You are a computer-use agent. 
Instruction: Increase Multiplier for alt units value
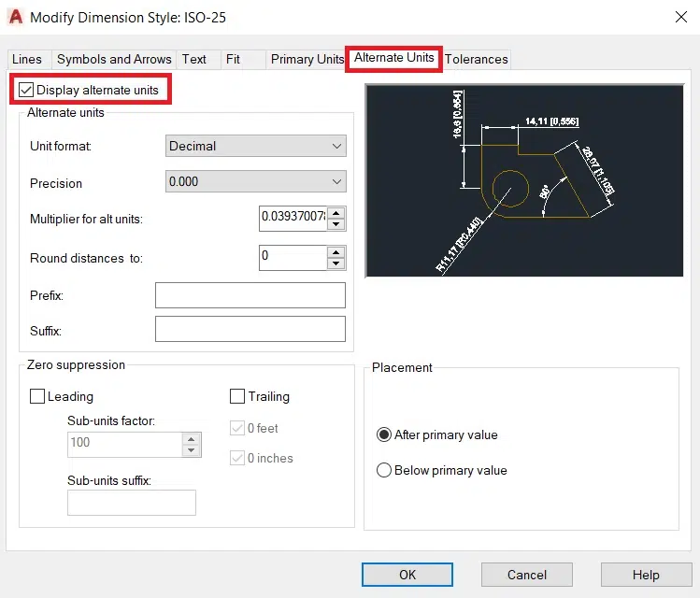tap(336, 212)
